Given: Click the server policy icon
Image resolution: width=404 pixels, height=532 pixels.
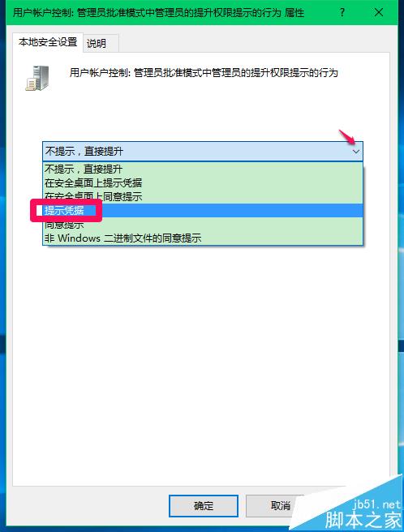Looking at the screenshot, I should (x=37, y=78).
